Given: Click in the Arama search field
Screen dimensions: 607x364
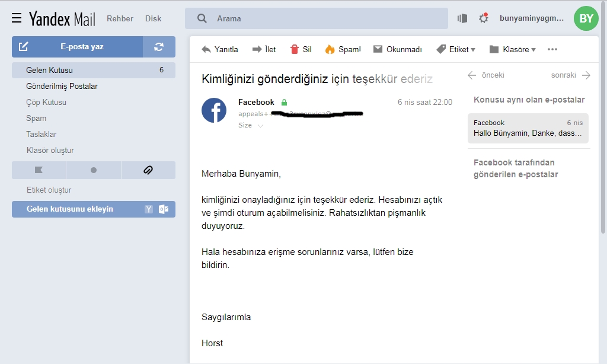Looking at the screenshot, I should pyautogui.click(x=317, y=18).
